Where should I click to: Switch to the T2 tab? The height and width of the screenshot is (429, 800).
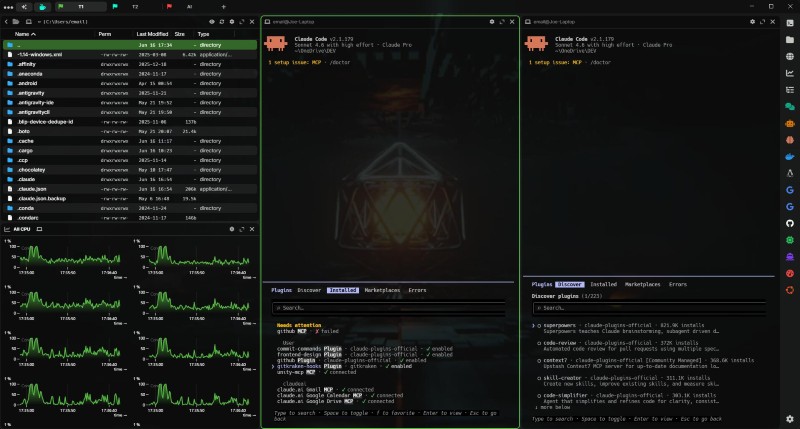135,7
